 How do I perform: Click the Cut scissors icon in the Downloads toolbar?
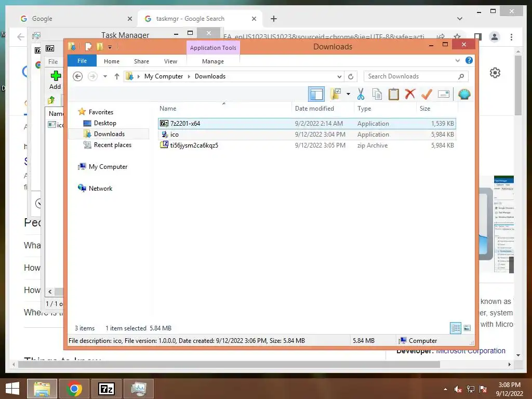coord(361,94)
